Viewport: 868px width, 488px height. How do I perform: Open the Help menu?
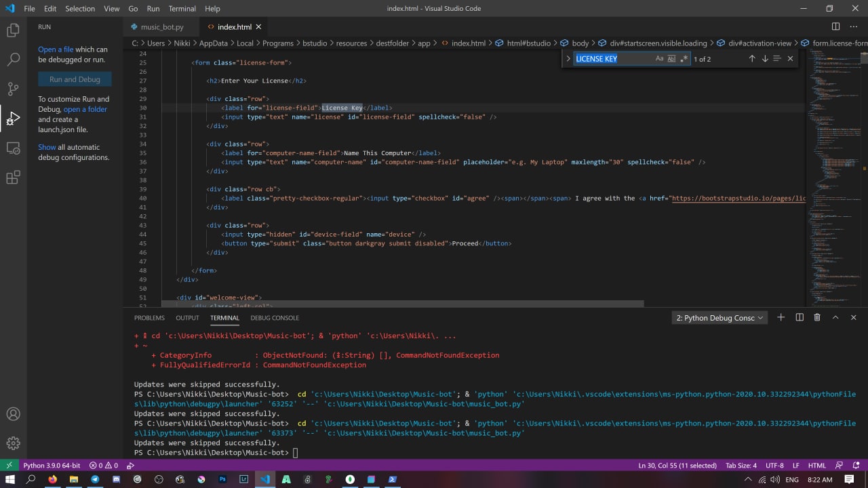[x=212, y=9]
